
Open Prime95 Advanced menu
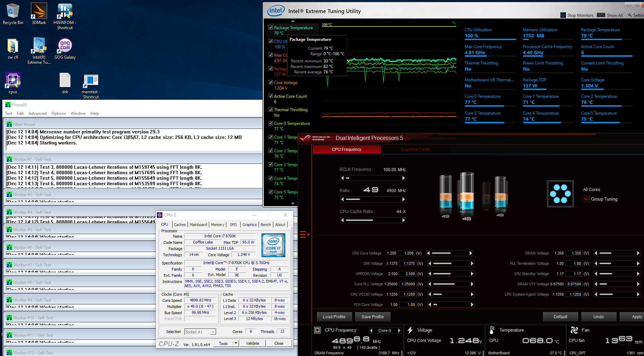coord(37,114)
